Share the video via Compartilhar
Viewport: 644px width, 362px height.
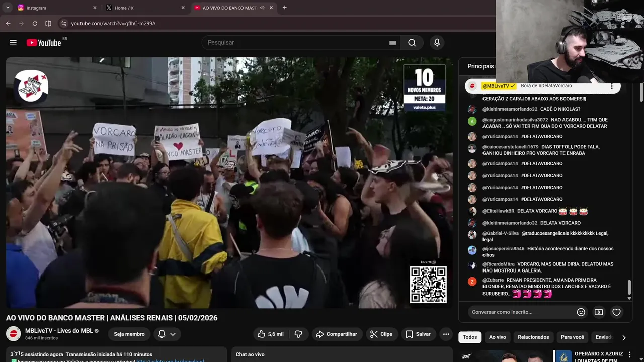(336, 334)
